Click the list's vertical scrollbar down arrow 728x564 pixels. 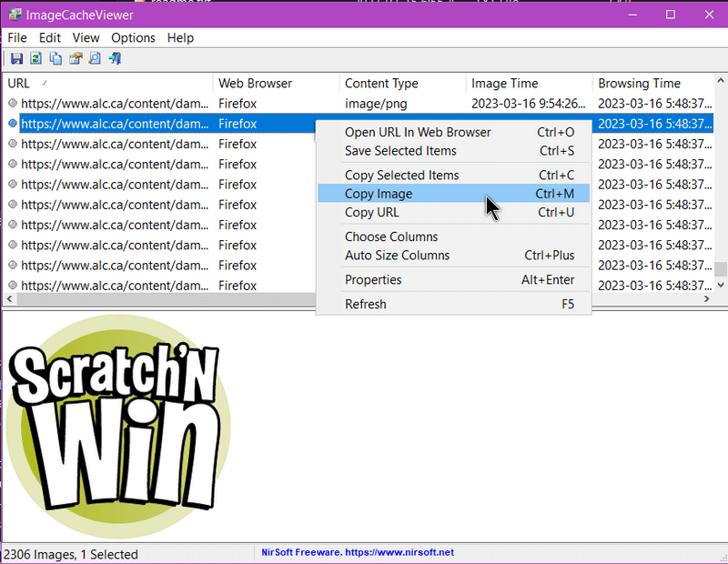[721, 285]
